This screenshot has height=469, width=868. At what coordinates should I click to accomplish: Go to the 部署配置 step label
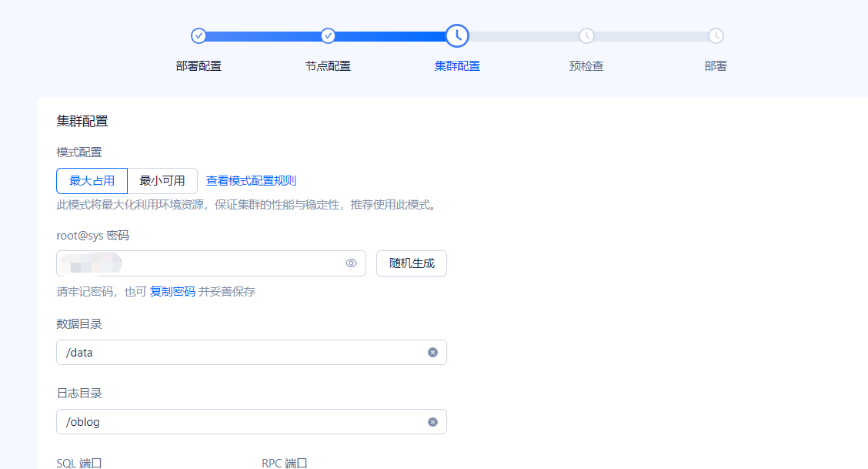(x=199, y=66)
